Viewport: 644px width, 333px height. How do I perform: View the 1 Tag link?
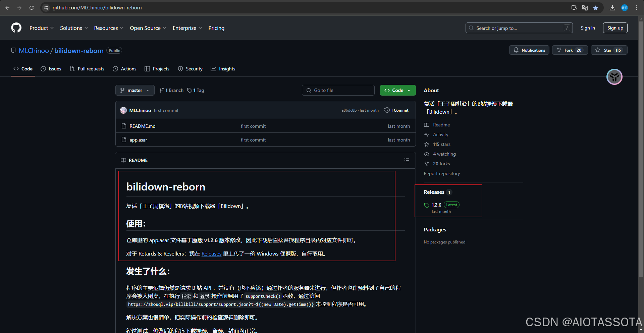[x=196, y=90]
